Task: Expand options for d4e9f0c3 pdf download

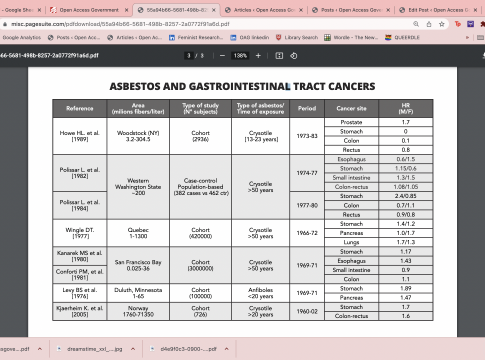Action: click(227, 349)
